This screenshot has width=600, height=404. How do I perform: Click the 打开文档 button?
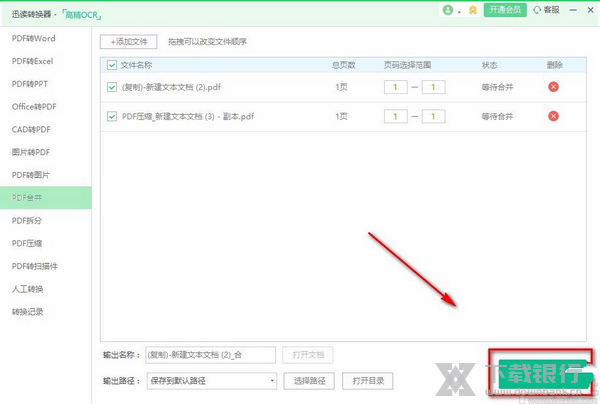(308, 355)
